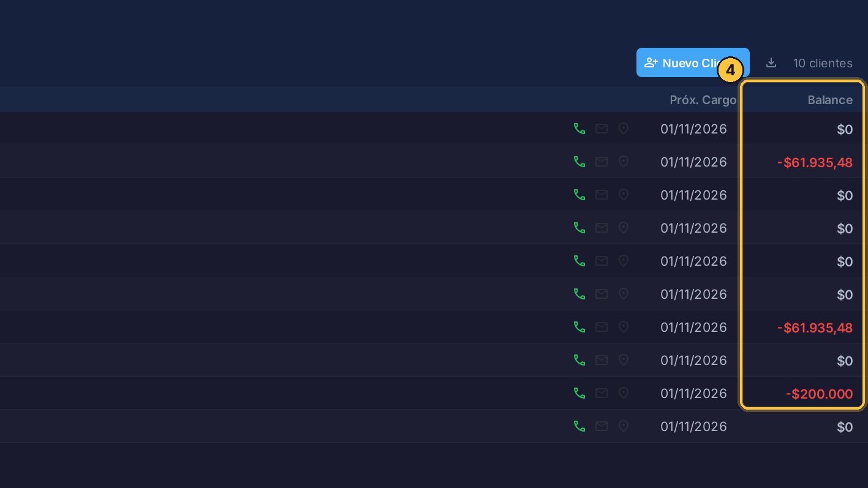Click the red -$200.000 balance value
The height and width of the screenshot is (488, 868).
click(x=819, y=394)
